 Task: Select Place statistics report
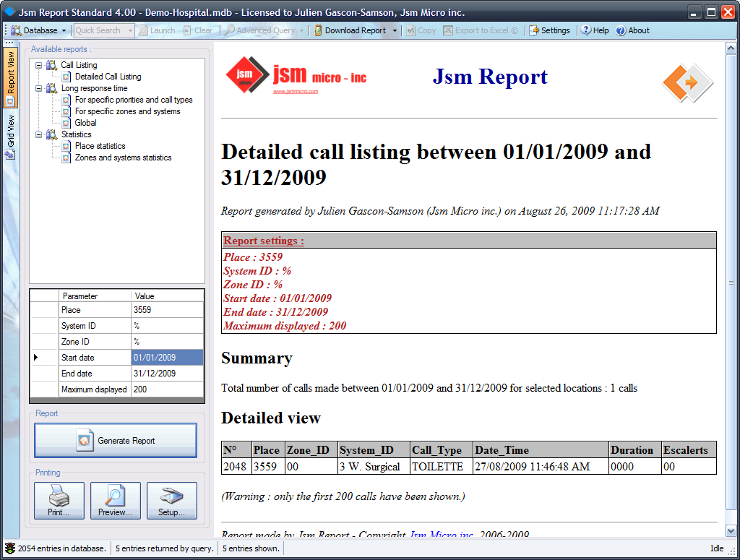pyautogui.click(x=100, y=146)
